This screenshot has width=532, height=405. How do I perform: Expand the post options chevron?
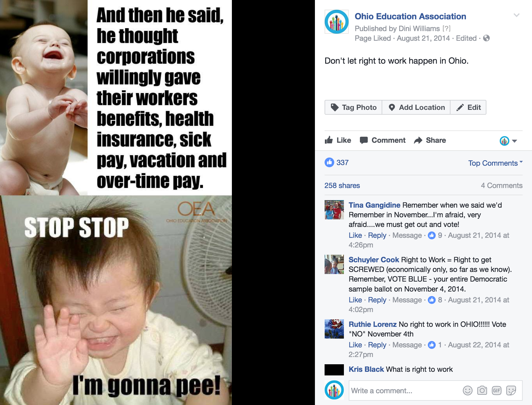click(516, 15)
